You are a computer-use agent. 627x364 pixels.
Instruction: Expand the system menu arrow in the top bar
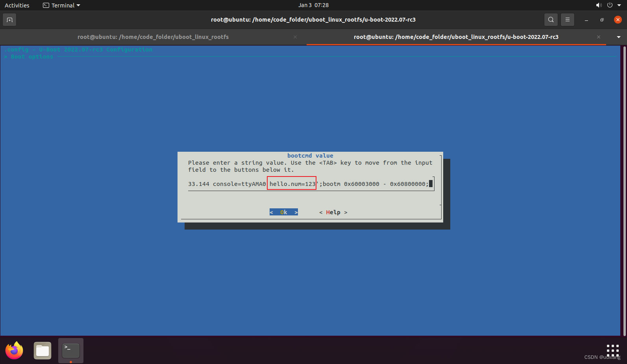tap(619, 5)
